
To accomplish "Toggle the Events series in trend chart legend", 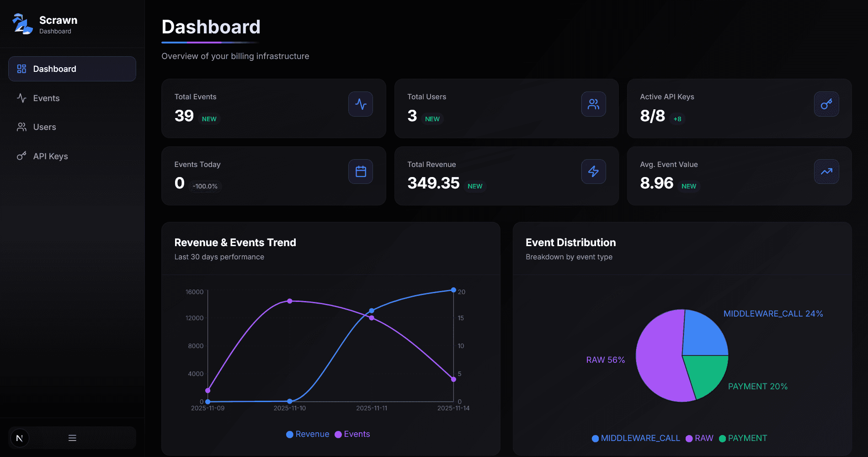I will pos(352,434).
